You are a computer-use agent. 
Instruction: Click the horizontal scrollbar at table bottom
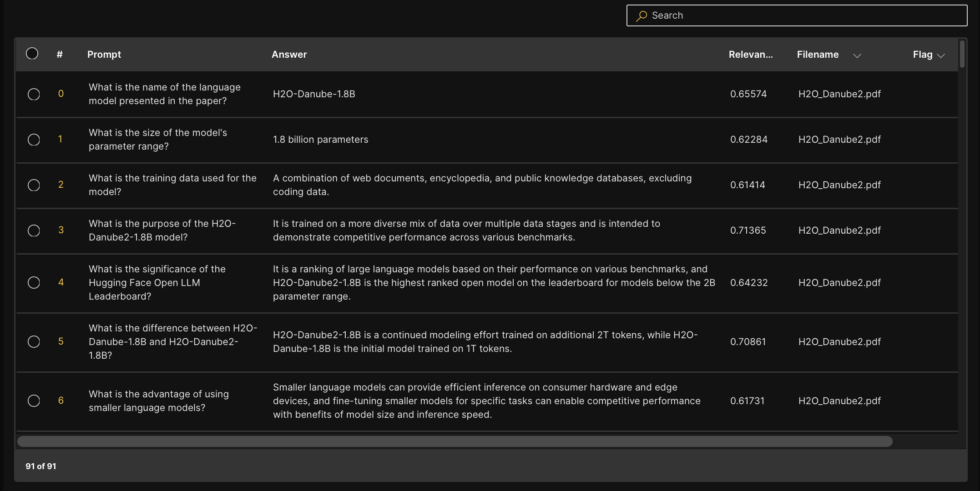pos(455,441)
